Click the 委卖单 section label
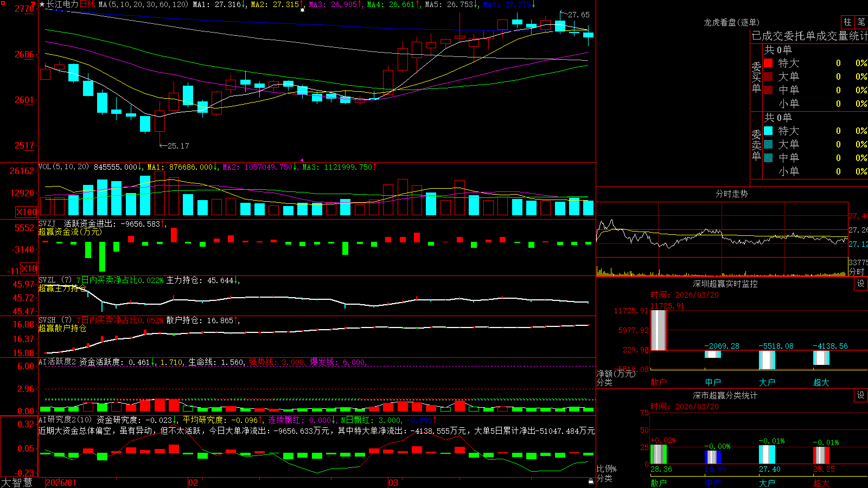The height and width of the screenshot is (488, 868). click(756, 145)
